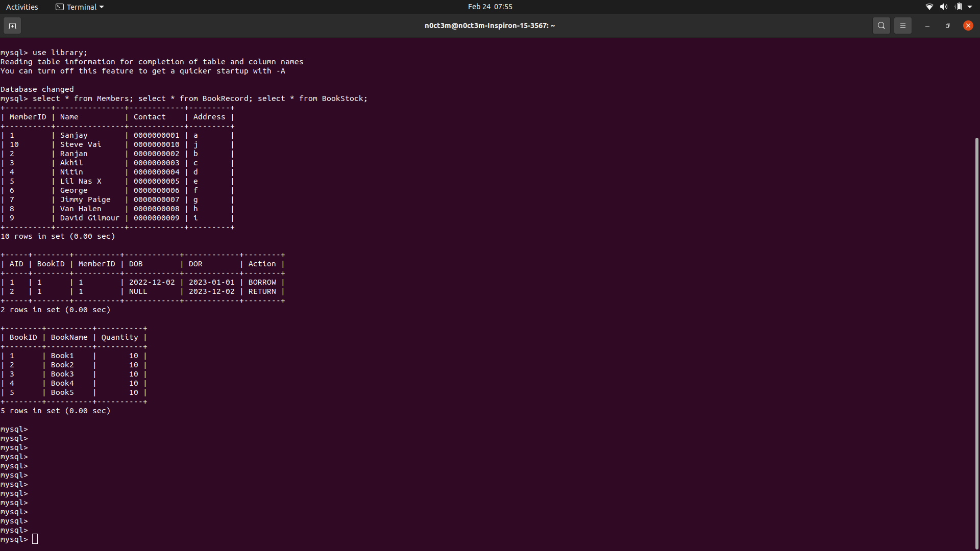Open the battery status indicator
980x551 pixels.
[958, 7]
